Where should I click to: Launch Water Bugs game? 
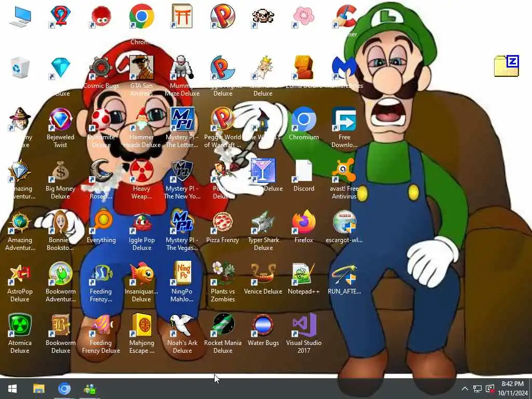pos(263,325)
